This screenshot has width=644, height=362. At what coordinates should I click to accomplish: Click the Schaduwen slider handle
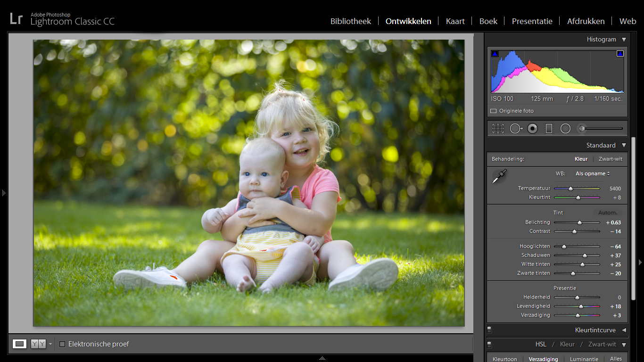point(585,255)
